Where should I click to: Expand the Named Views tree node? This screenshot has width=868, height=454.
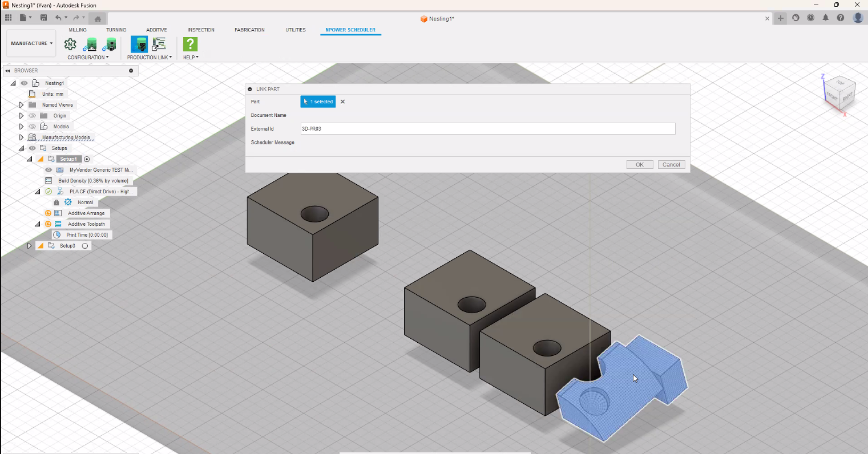[x=21, y=105]
